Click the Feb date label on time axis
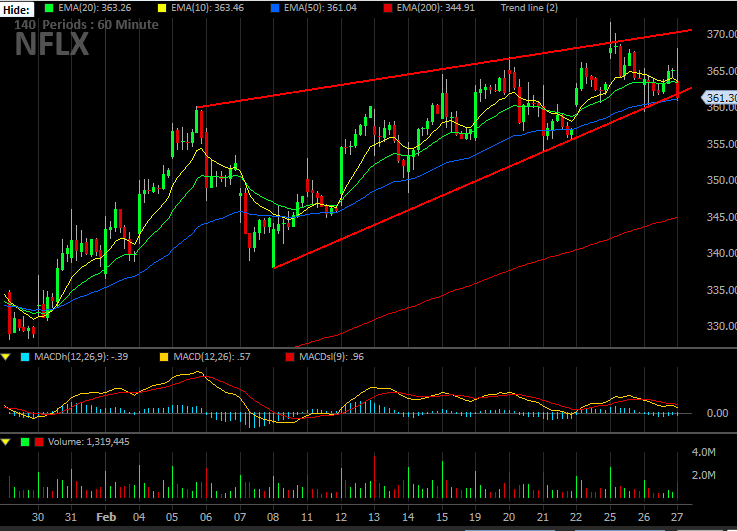This screenshot has height=531, width=737. click(x=106, y=517)
